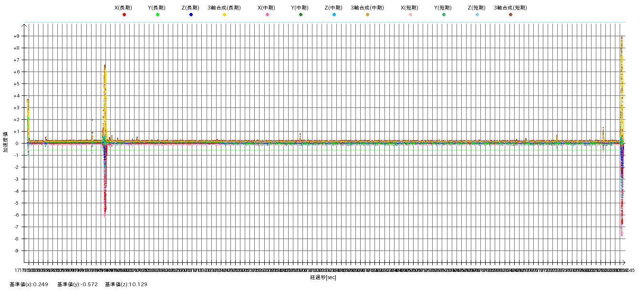Click the brown 3軸合成(短期) legend dot

(510, 15)
